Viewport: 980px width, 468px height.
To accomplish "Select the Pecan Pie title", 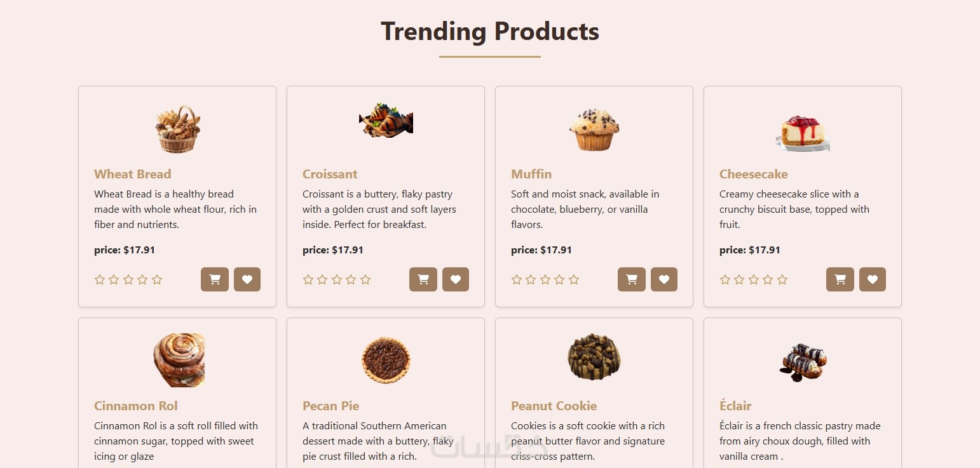I will tap(330, 406).
